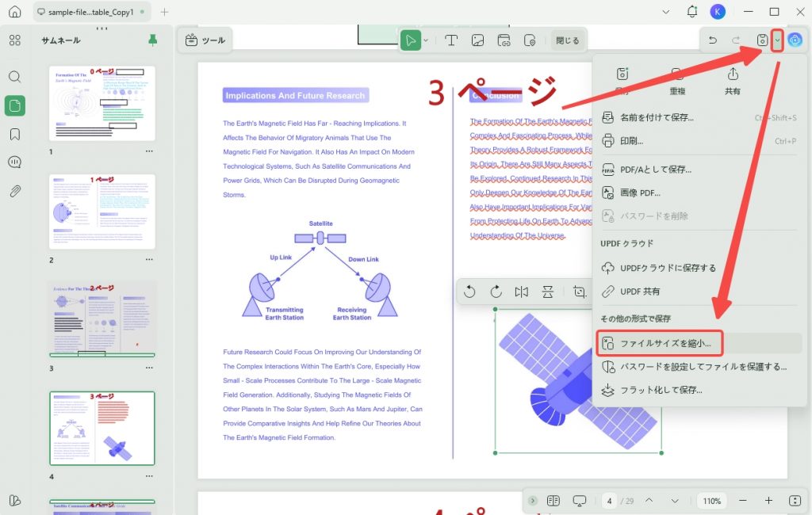Select the add image tool
Image resolution: width=812 pixels, height=515 pixels.
coord(477,40)
